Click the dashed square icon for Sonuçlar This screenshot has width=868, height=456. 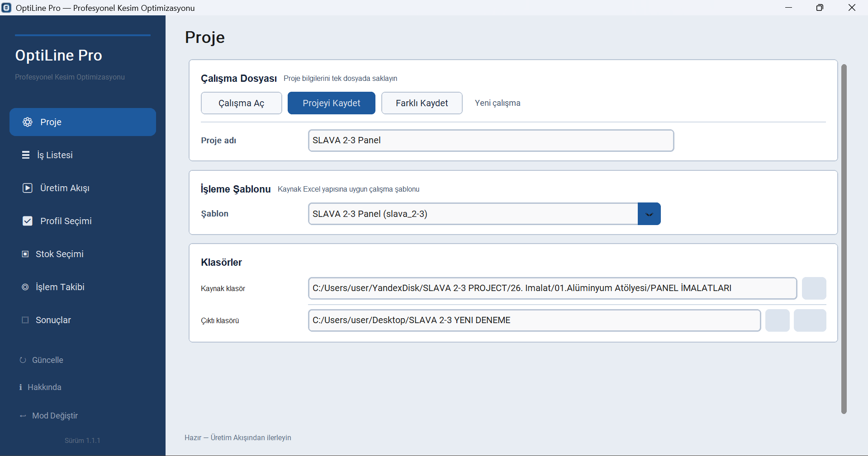point(25,320)
